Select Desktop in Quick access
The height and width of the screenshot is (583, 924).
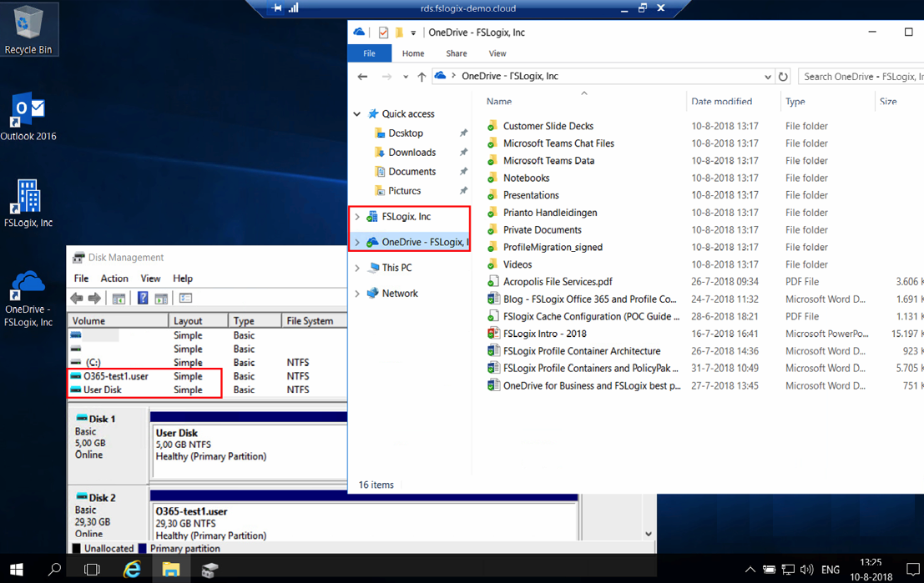[406, 133]
